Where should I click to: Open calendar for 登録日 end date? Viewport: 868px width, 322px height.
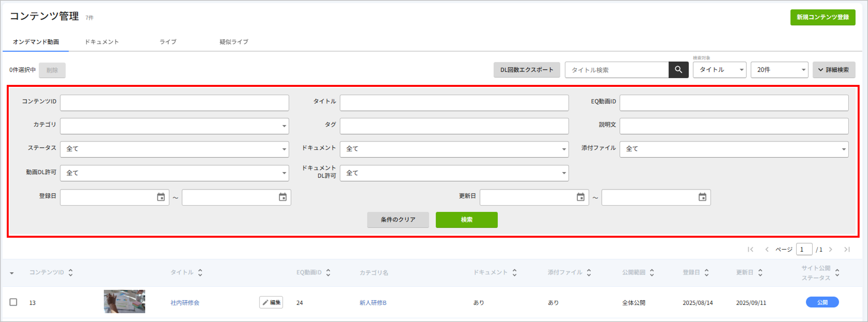282,197
